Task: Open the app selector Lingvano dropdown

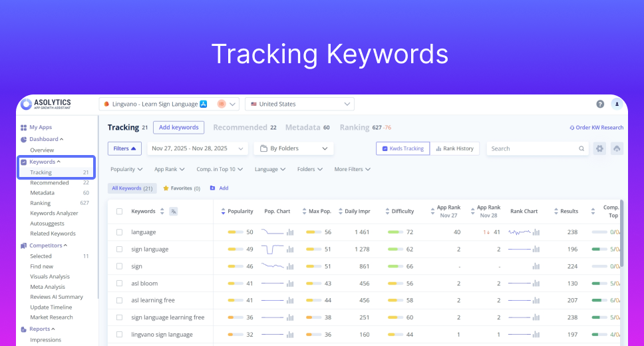Action: tap(169, 104)
